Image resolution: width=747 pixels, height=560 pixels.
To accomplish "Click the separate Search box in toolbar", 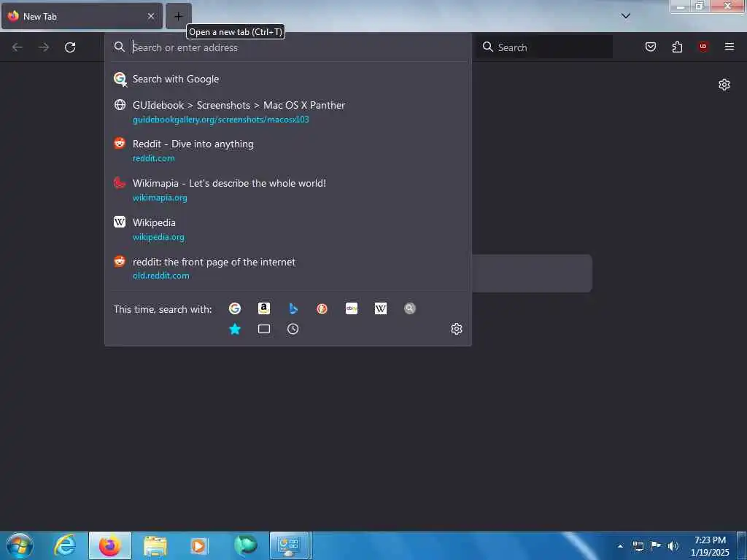I will [544, 47].
